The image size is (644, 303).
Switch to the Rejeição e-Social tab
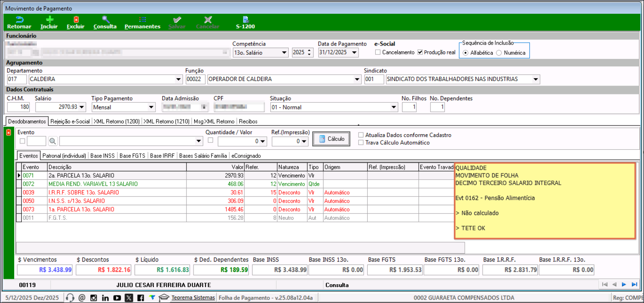pos(70,122)
